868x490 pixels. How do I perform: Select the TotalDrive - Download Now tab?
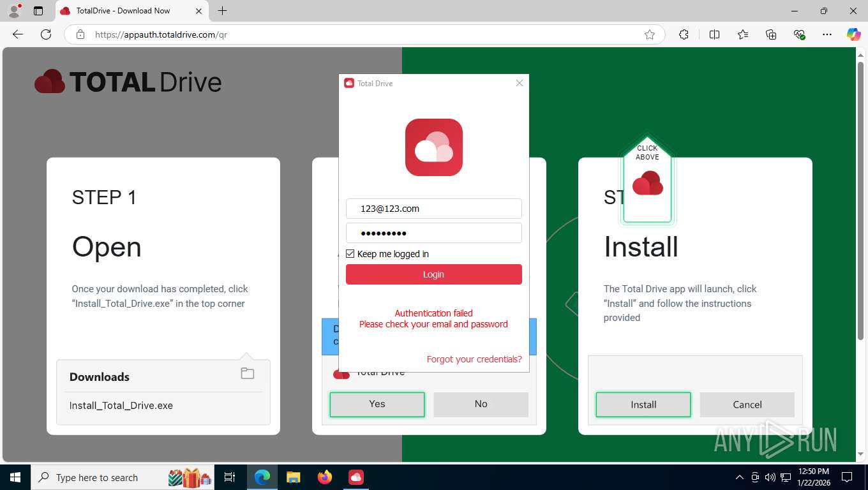pos(130,11)
